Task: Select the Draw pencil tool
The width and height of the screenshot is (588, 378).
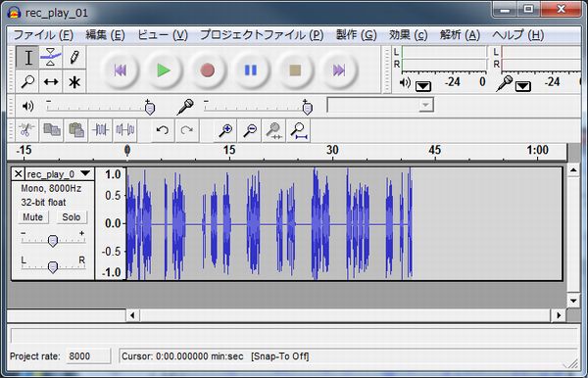Action: click(74, 58)
